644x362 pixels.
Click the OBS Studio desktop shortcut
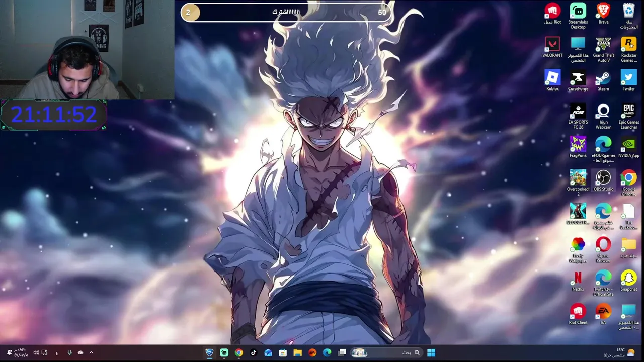(603, 180)
